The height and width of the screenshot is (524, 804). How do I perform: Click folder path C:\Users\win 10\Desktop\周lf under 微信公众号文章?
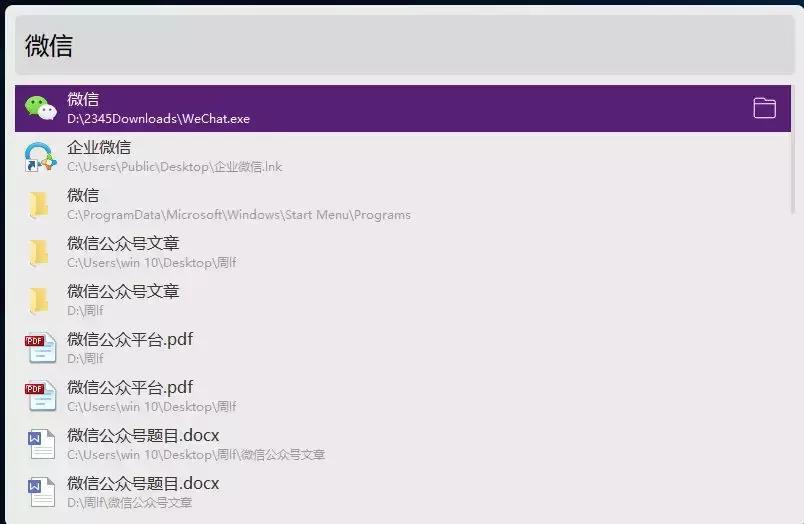pos(152,263)
